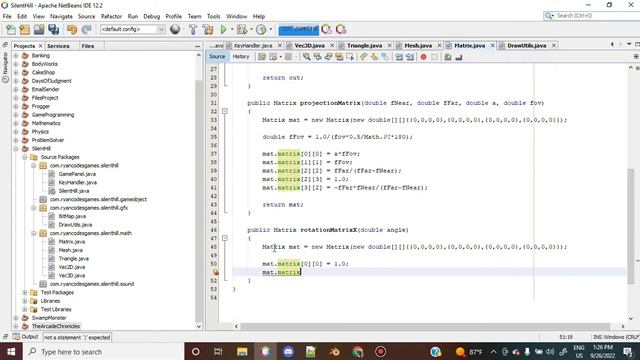Click the Windows taskbar search box

tap(104, 351)
